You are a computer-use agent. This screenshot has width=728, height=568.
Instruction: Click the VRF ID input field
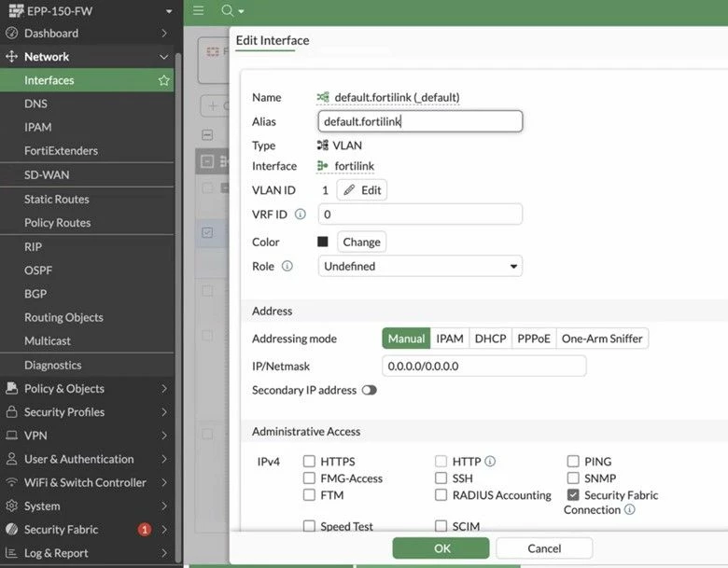420,214
